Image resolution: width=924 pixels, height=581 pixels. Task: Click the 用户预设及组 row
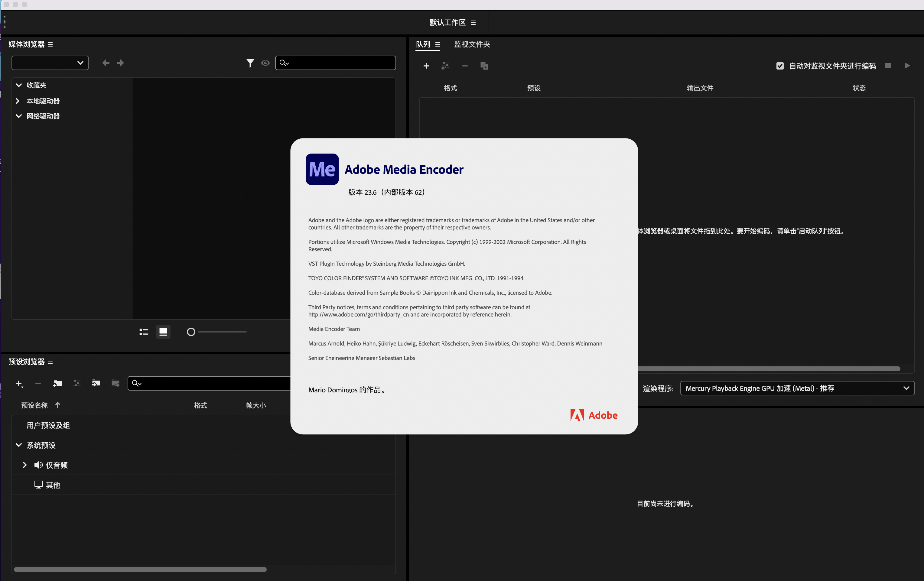coord(48,425)
